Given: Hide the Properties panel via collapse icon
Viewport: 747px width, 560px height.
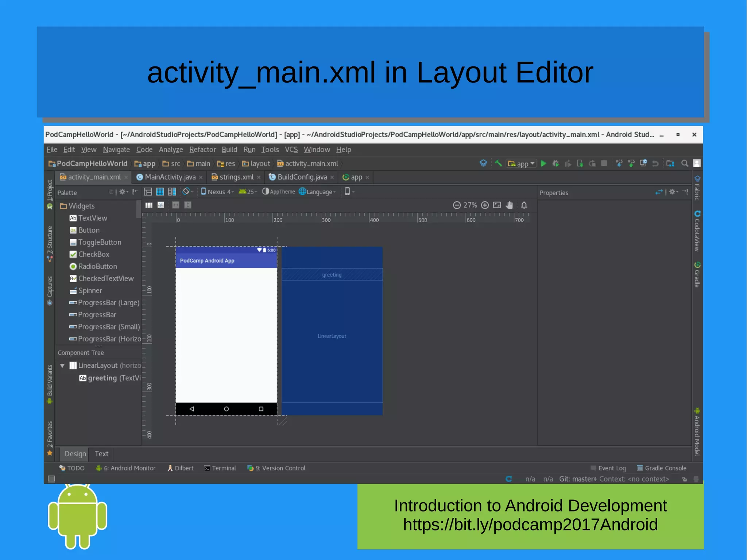Looking at the screenshot, I should [685, 192].
